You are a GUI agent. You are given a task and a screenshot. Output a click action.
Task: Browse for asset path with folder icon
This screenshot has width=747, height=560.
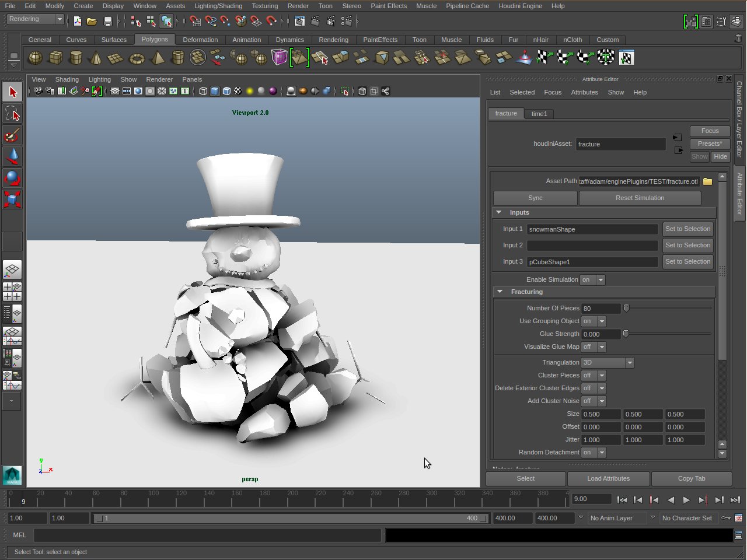pos(708,181)
